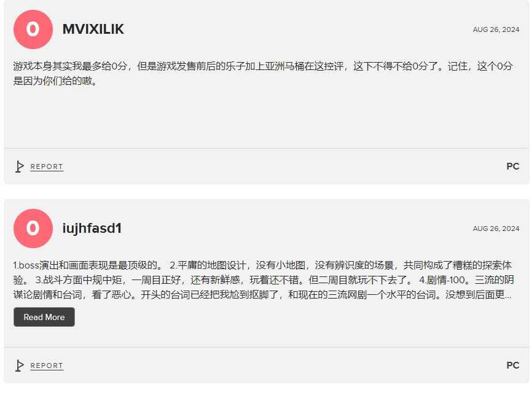
Task: Report the review by iujhfasd1
Action: tap(47, 366)
